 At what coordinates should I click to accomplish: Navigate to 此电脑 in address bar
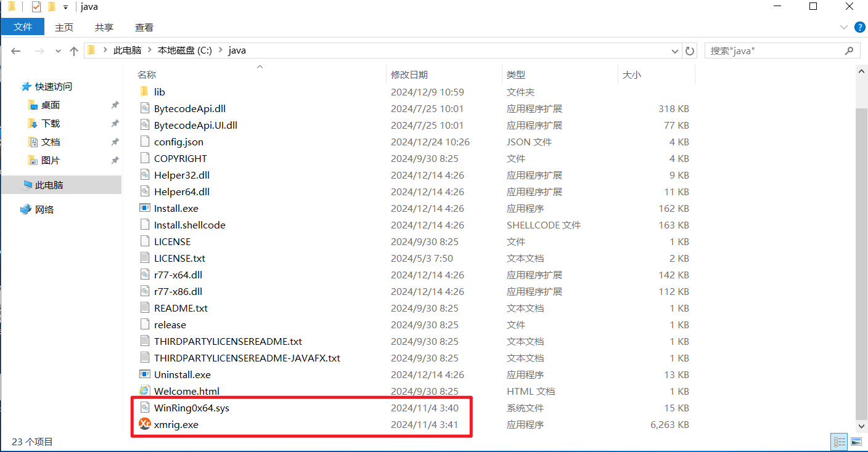(x=127, y=50)
